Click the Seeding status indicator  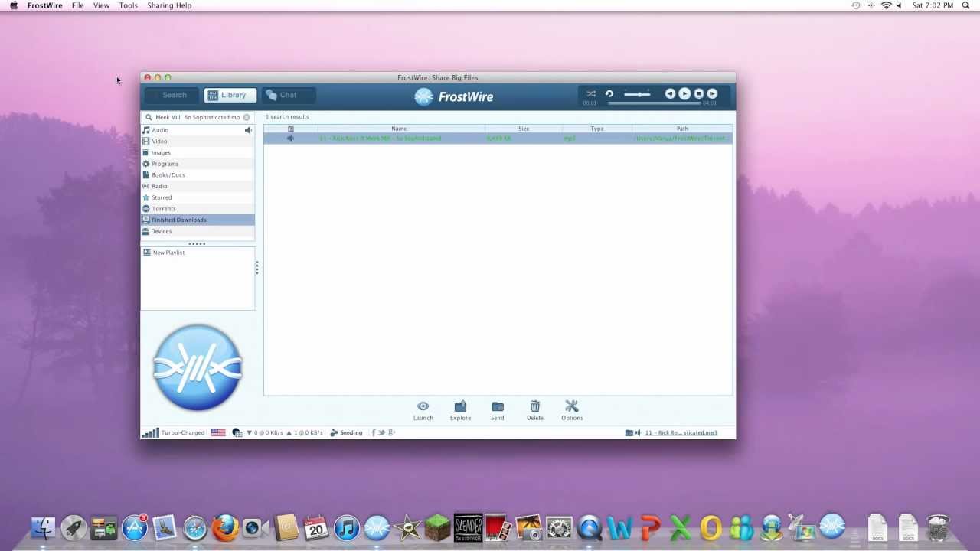[x=346, y=432]
